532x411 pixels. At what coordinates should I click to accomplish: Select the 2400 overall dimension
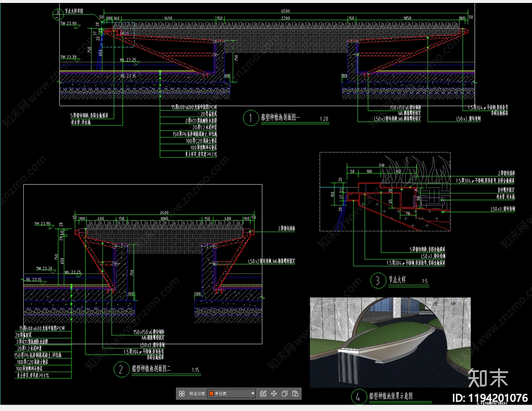pos(164,213)
